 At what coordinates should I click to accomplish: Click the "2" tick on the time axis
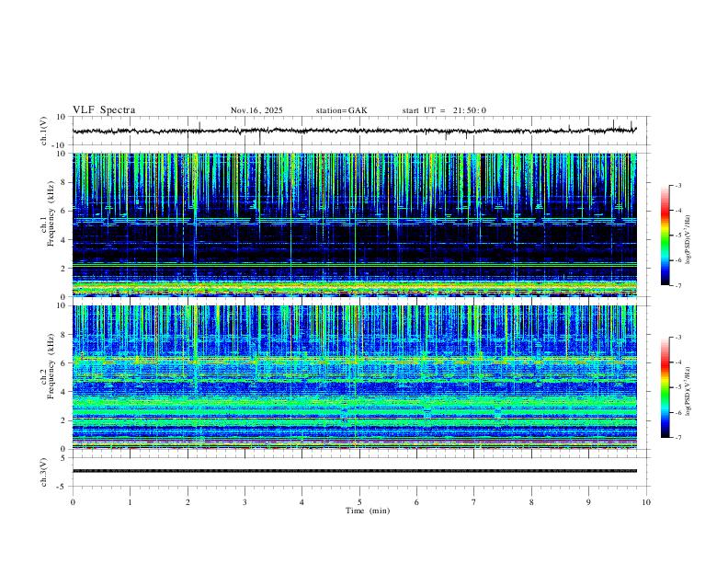tap(188, 502)
